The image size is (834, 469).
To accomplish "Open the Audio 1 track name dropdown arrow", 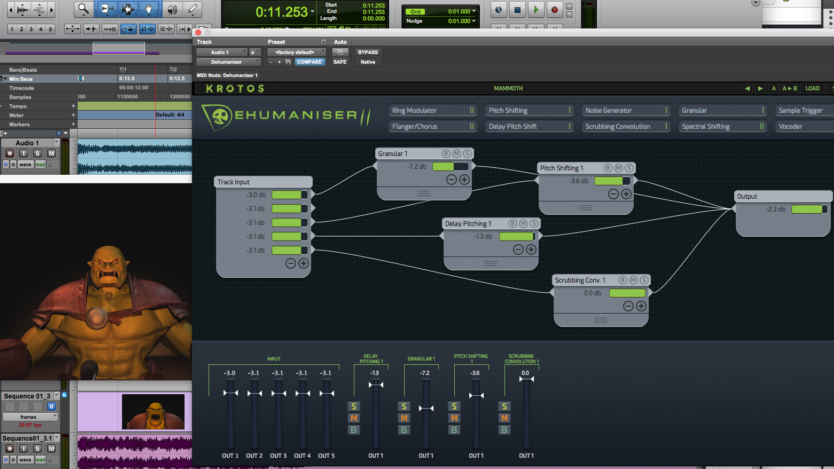I will click(x=57, y=143).
